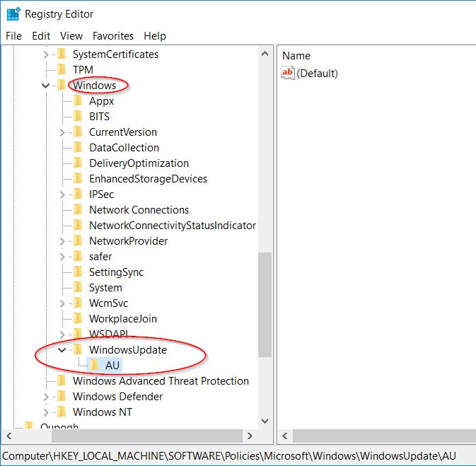Expand the Windows NT key
Viewport: 476px width, 466px height.
(x=46, y=412)
